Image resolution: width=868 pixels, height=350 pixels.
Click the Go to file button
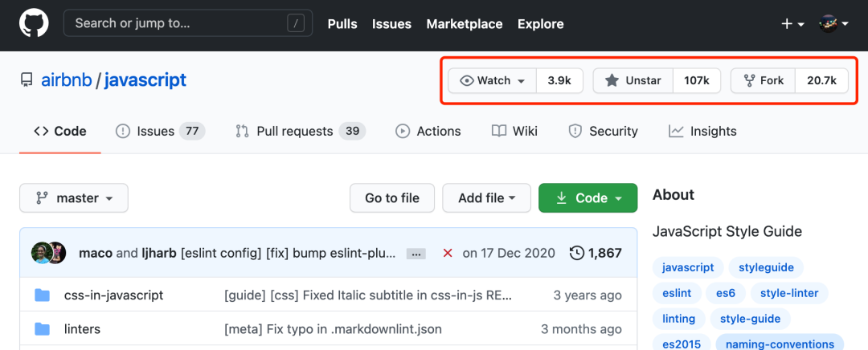pos(392,197)
